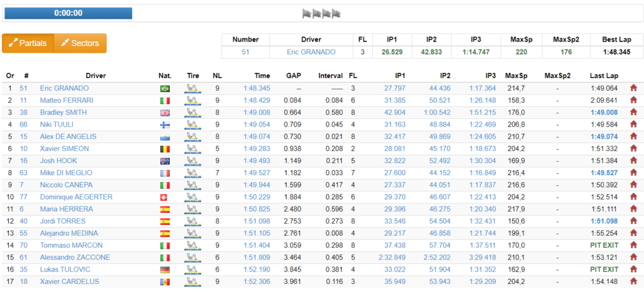The width and height of the screenshot is (644, 296).
Task: Click the home icon in Maria HERRERA's row
Action: pos(633,209)
